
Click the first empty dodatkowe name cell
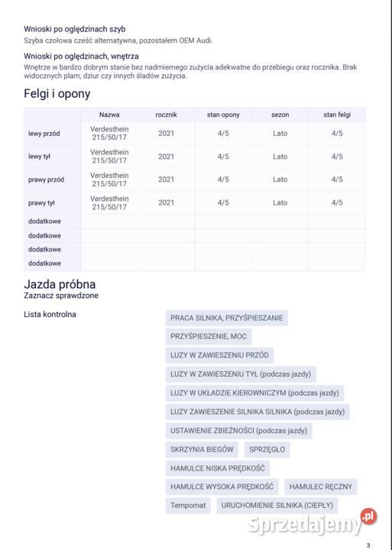[109, 222]
